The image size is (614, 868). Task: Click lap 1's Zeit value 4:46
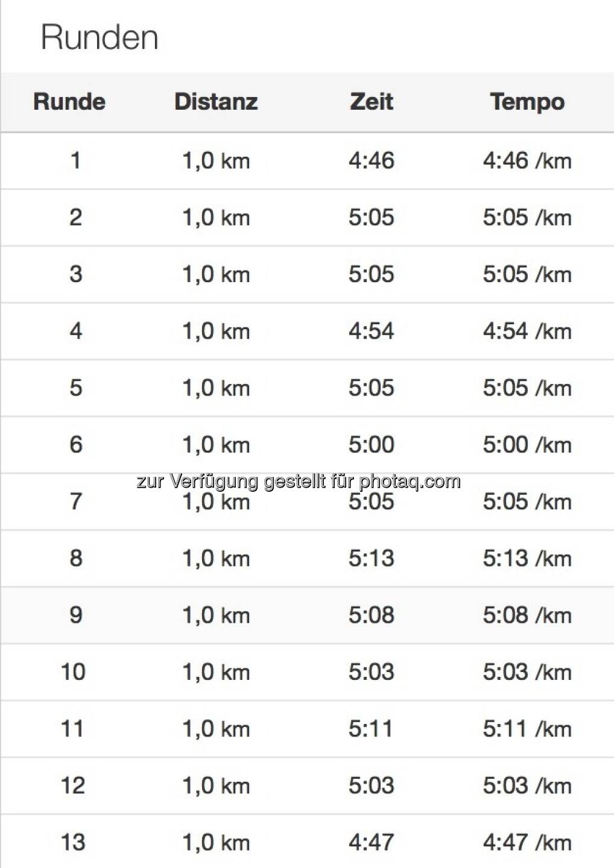[372, 161]
